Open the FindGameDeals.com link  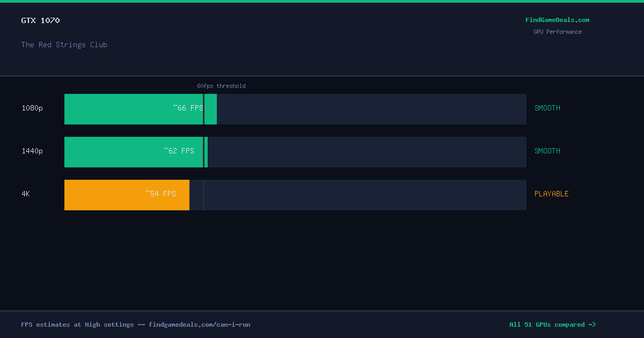pyautogui.click(x=557, y=20)
